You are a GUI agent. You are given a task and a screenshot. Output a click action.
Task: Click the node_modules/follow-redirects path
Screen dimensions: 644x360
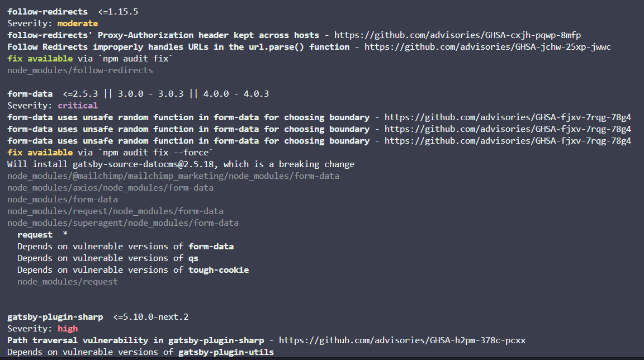80,70
